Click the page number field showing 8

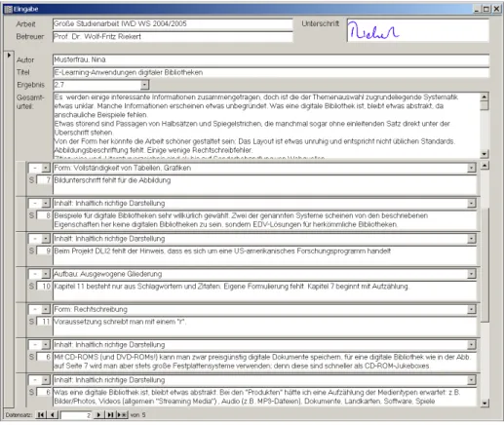[x=44, y=215]
